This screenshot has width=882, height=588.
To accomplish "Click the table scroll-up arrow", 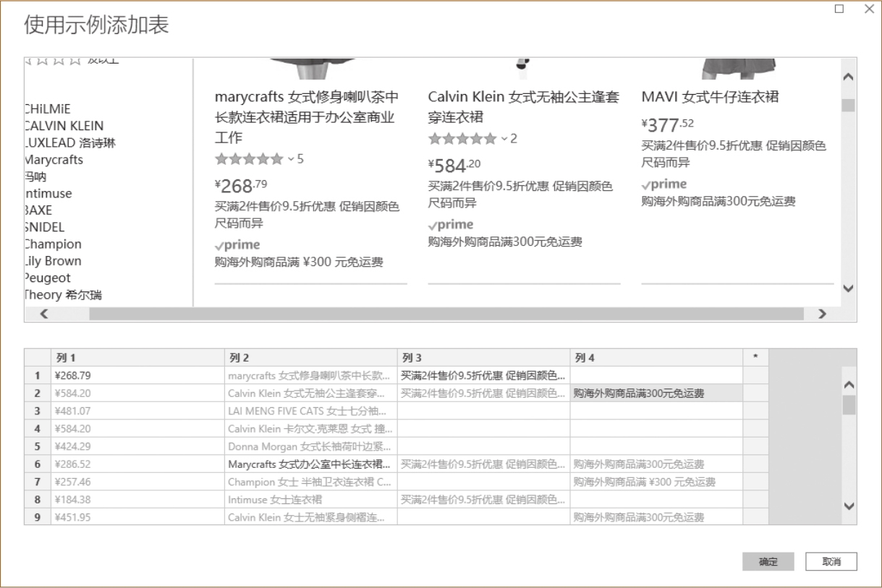I will pos(850,384).
